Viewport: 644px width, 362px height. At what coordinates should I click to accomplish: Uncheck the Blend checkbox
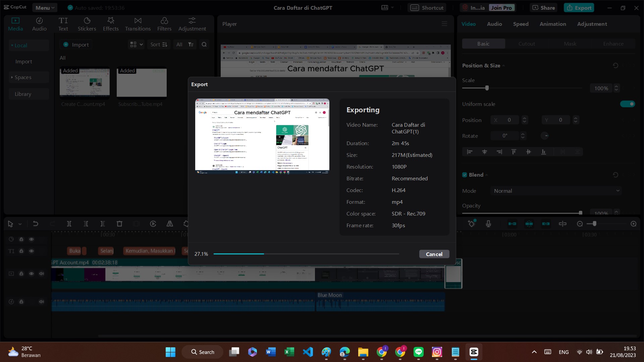click(x=465, y=175)
